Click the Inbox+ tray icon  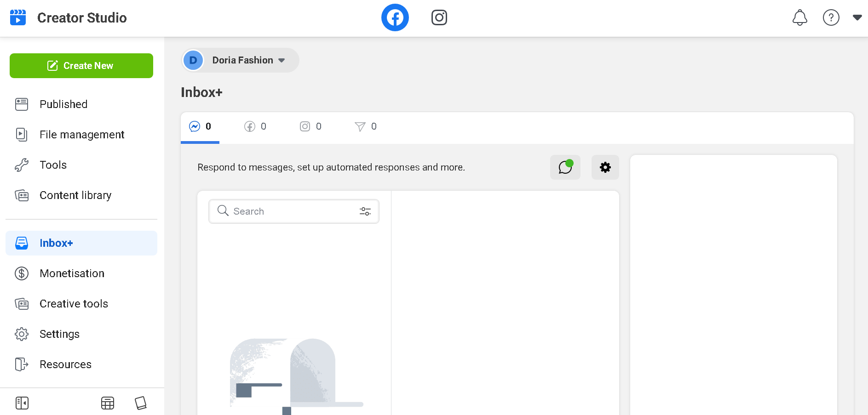point(22,243)
